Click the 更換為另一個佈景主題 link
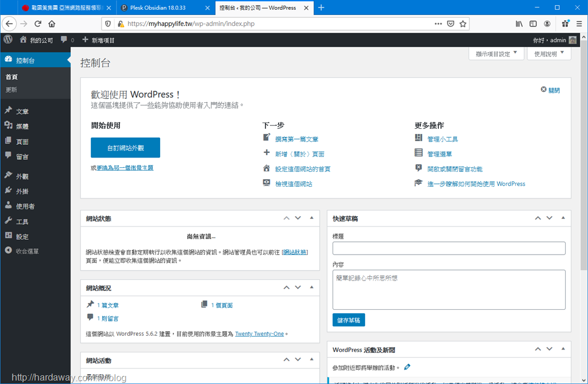The width and height of the screenshot is (588, 384). (x=125, y=168)
